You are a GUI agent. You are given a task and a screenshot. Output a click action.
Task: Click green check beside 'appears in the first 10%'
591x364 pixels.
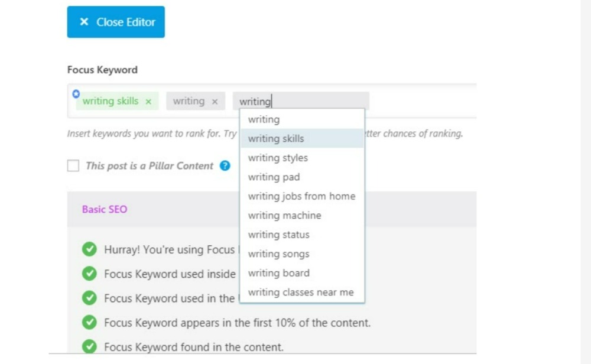89,323
